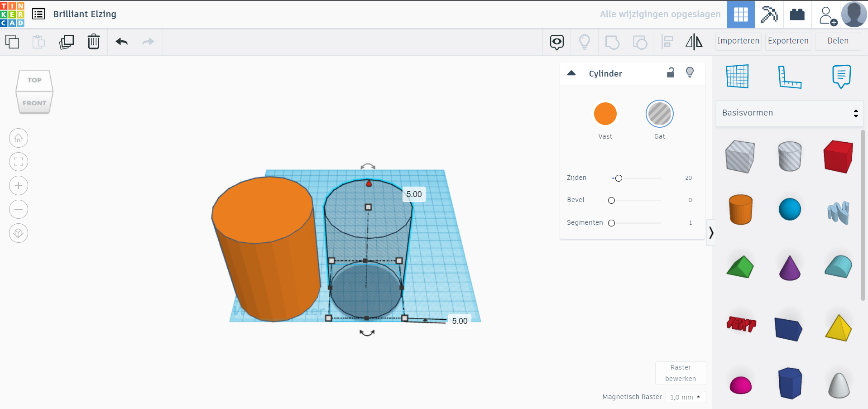Zoom in the workplane view

(x=19, y=186)
